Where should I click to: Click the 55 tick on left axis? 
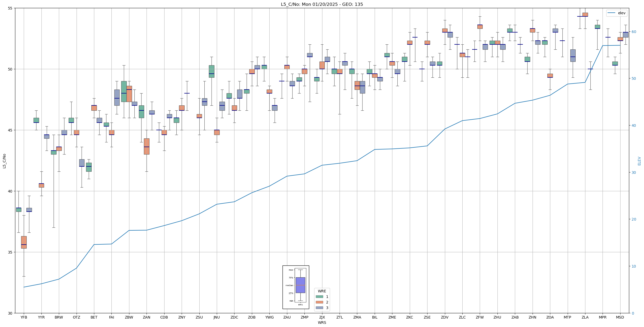[x=10, y=8]
